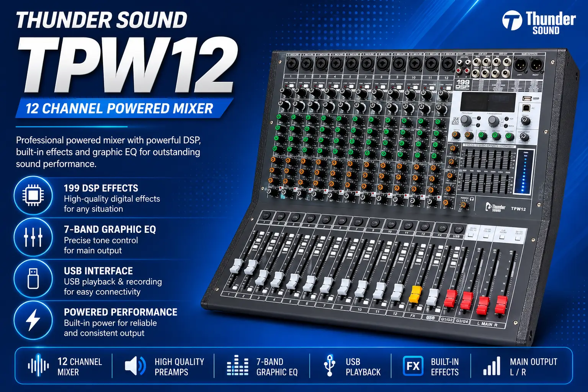
Task: Click the USB flash drive icon
Action: tap(33, 278)
